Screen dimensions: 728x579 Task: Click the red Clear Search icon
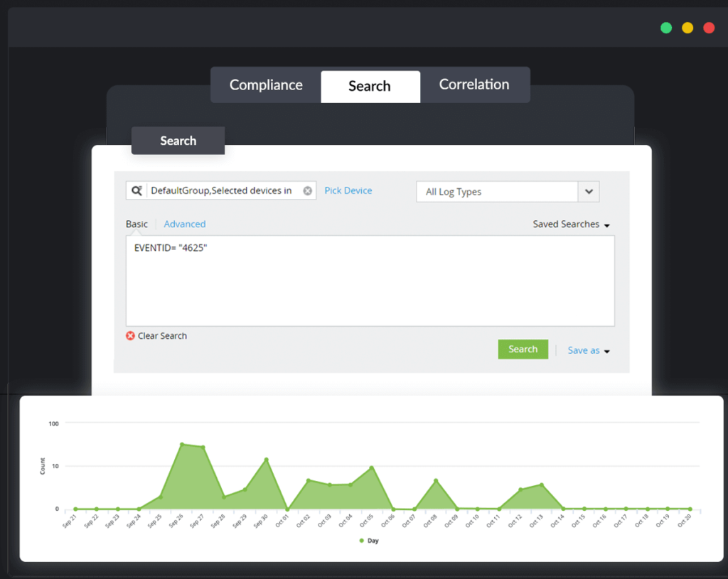[129, 335]
